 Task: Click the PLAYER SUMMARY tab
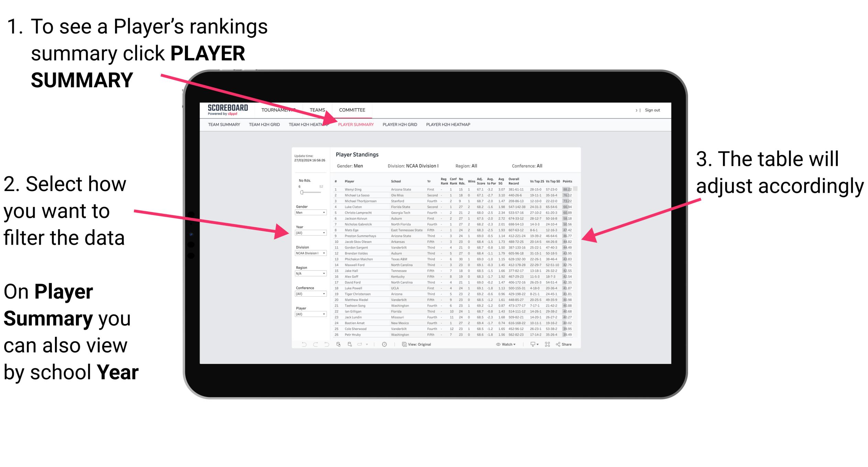(355, 125)
